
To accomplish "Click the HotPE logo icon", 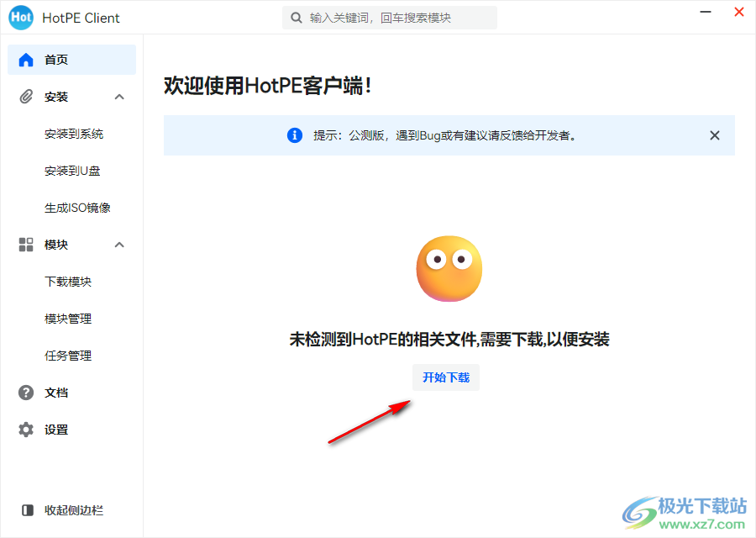I will coord(20,17).
